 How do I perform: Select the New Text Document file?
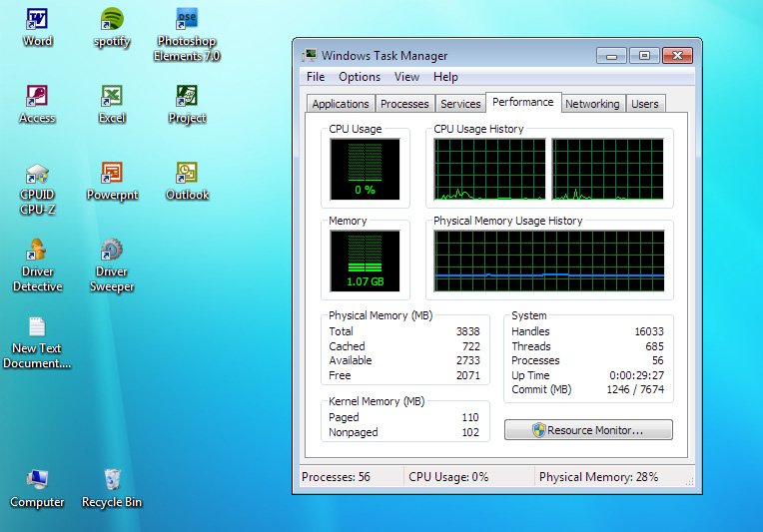point(37,342)
